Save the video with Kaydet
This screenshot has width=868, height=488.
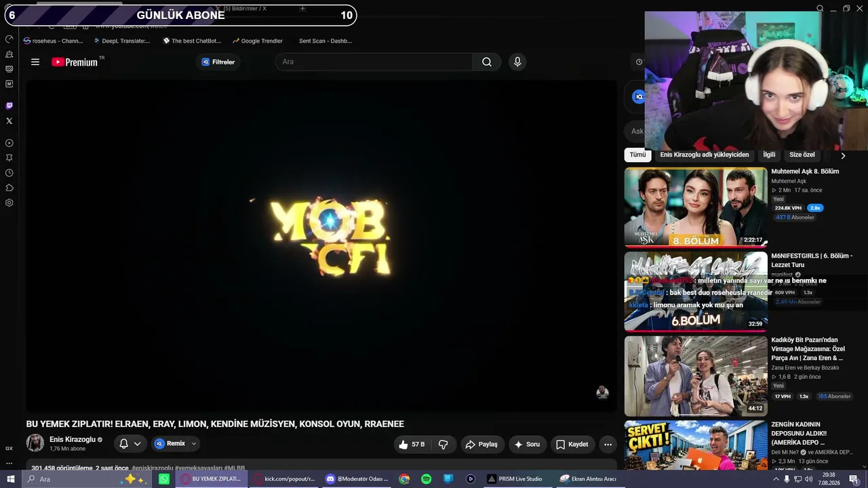572,445
